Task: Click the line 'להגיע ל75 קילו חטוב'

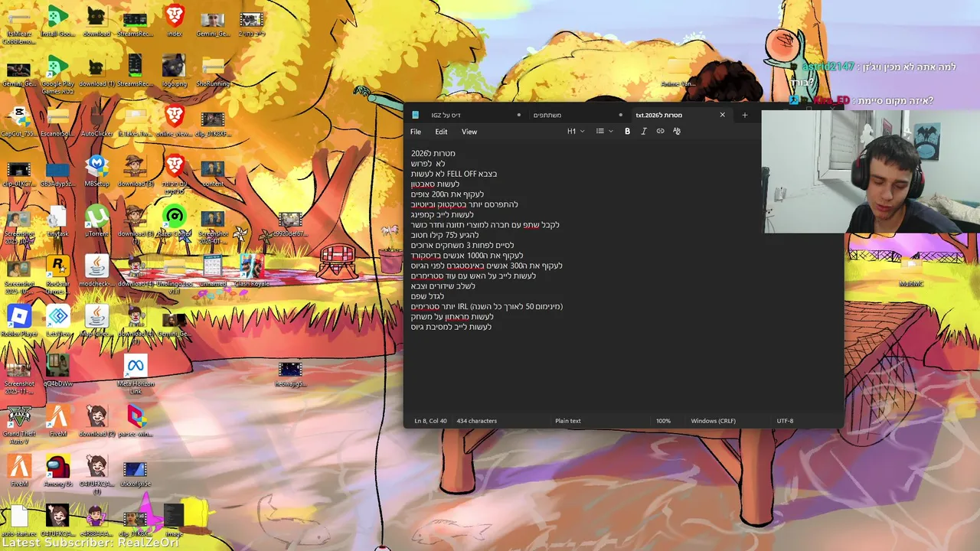Action: 446,235
